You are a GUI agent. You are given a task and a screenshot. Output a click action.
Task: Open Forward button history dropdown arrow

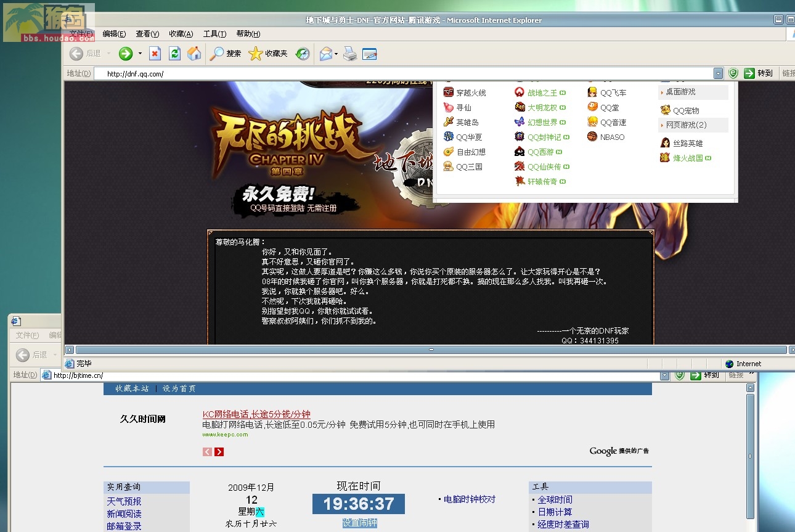tap(140, 54)
